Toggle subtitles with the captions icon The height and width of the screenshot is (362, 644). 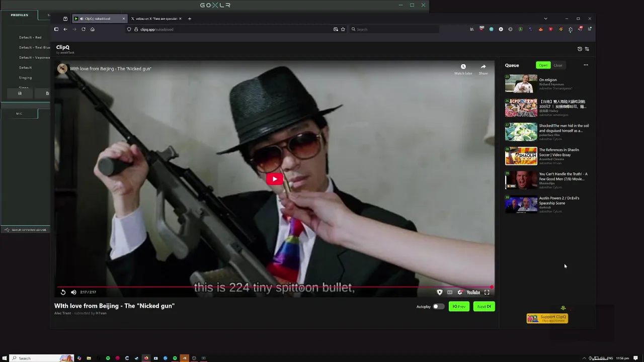click(450, 292)
